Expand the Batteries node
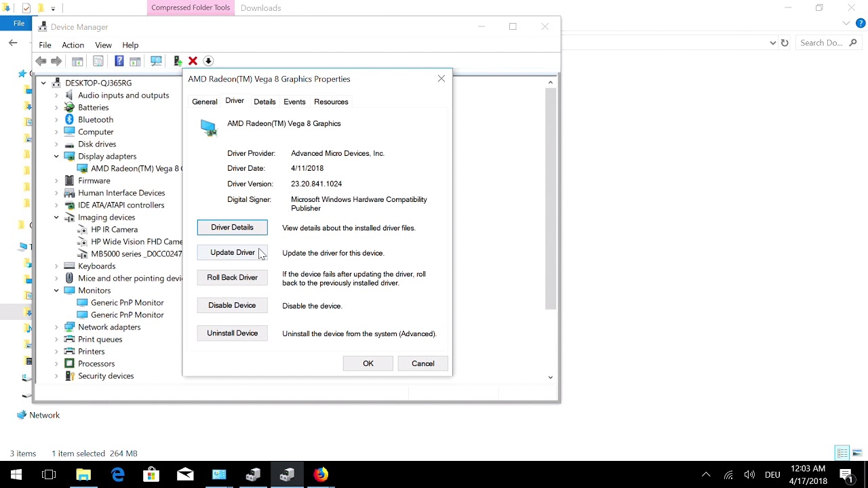Screen dimensions: 868x488 pos(56,108)
